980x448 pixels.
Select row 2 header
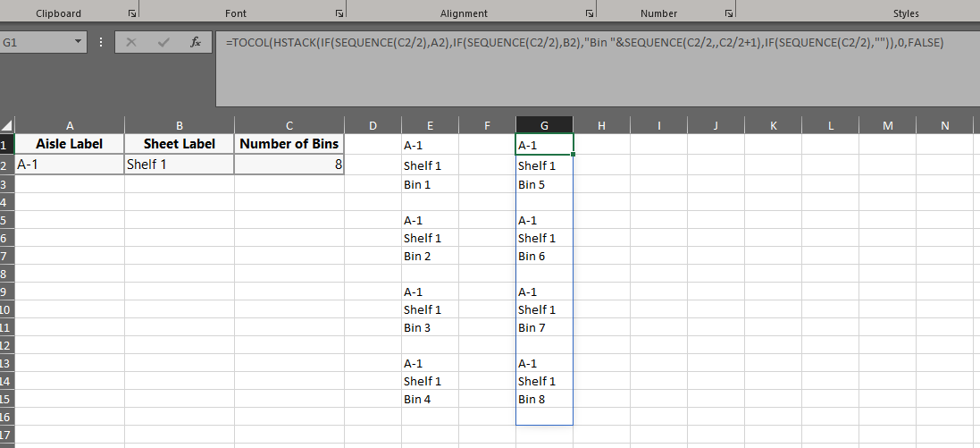pos(7,165)
